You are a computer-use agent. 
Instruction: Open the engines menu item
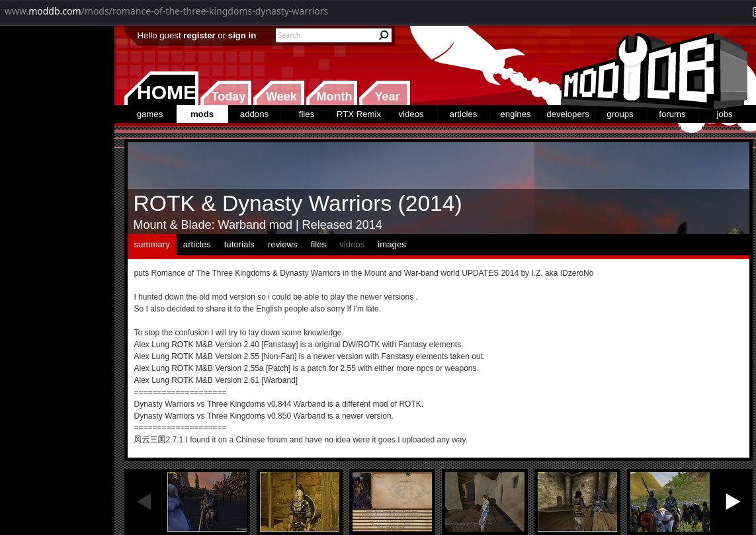pyautogui.click(x=515, y=114)
